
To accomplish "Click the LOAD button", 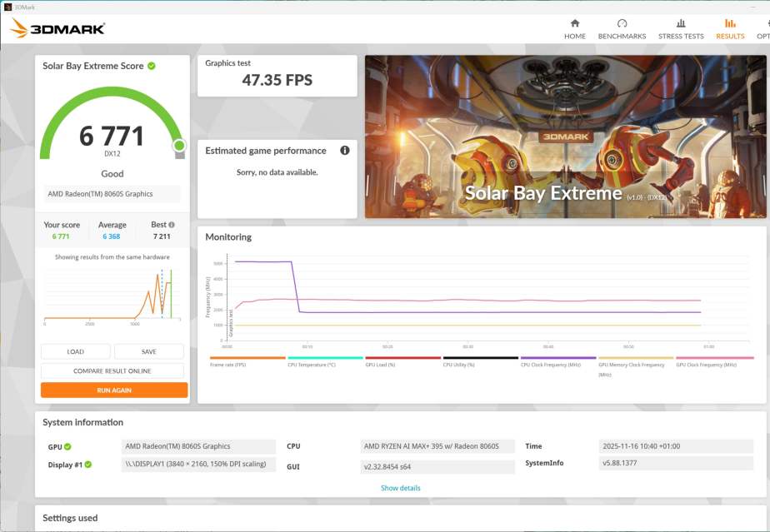I will [x=76, y=351].
